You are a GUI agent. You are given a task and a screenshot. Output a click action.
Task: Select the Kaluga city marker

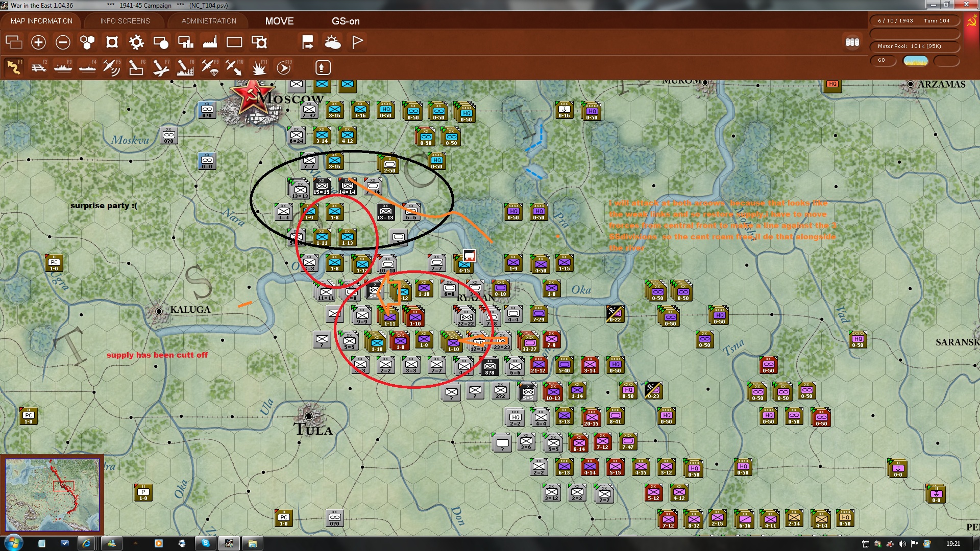click(159, 311)
